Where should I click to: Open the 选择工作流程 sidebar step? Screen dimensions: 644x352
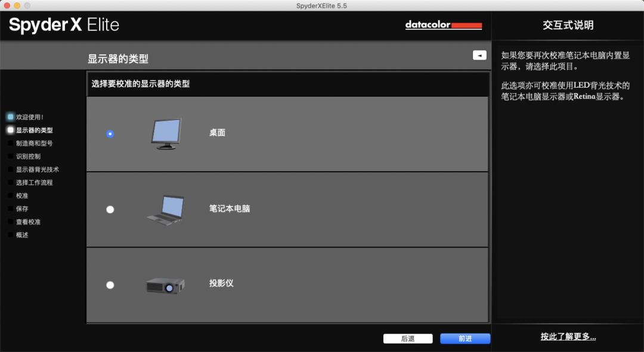coord(34,183)
